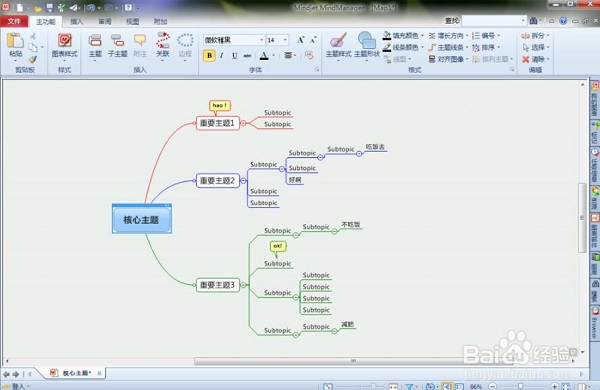Screen dimensions: 600x390
Task: Click the grow font size icon
Action: point(301,40)
